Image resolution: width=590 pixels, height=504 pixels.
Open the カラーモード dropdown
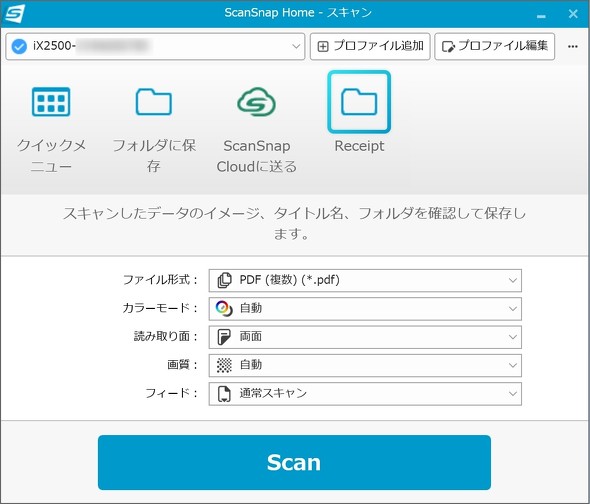365,309
